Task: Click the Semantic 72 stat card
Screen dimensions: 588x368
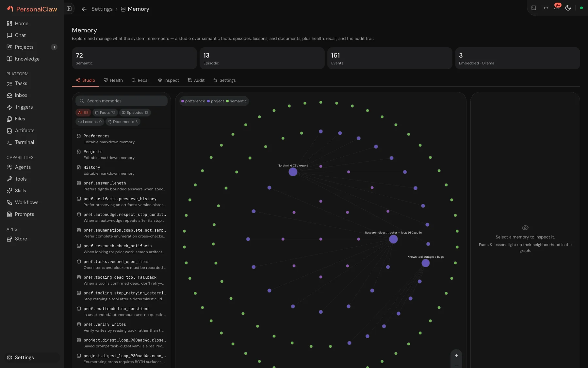Action: click(134, 58)
